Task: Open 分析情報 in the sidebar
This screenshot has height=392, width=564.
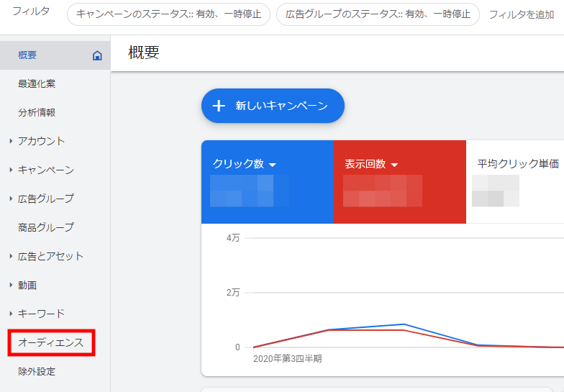Action: 37,112
